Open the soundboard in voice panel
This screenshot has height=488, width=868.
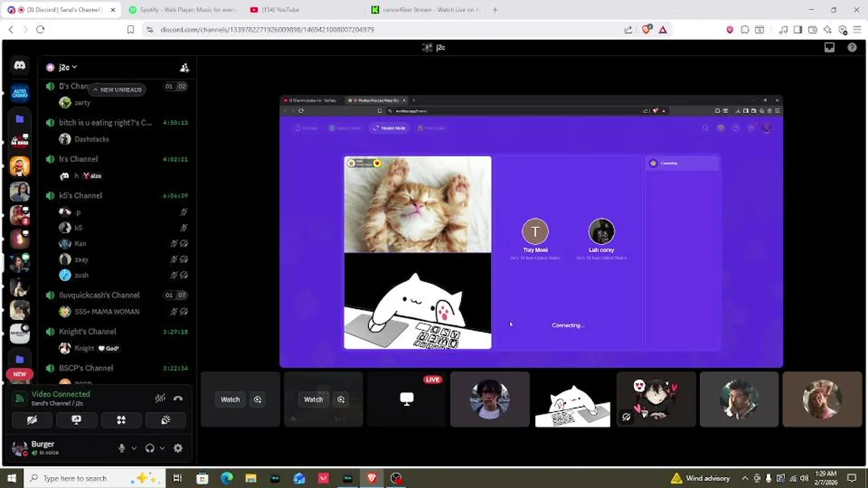pos(165,420)
